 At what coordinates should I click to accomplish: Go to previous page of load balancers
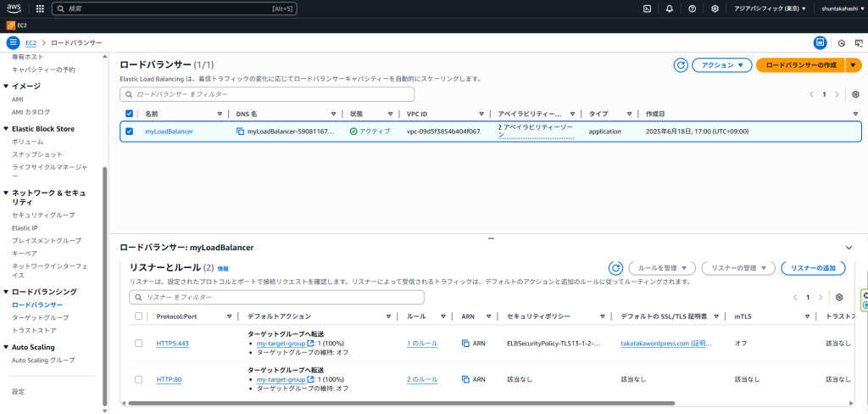(811, 94)
